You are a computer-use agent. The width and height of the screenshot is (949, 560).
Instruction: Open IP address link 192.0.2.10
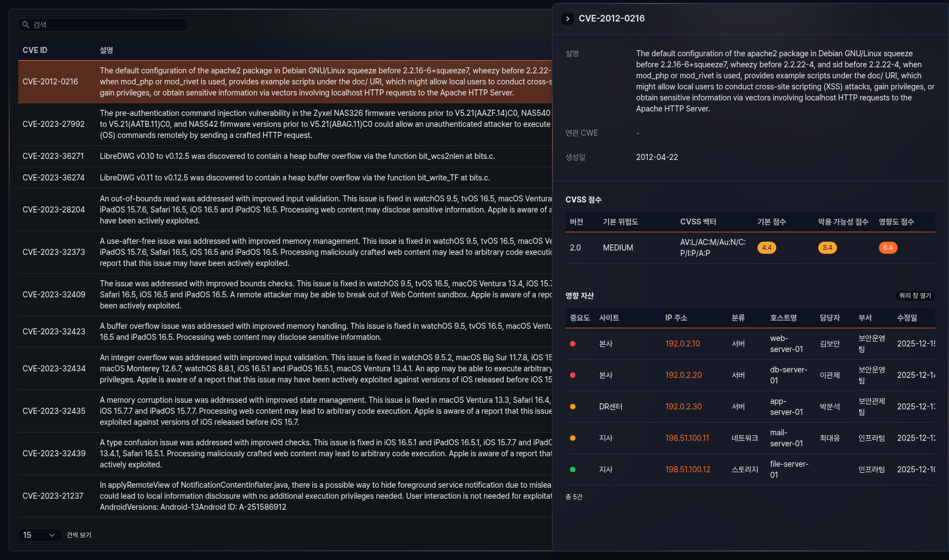[683, 344]
